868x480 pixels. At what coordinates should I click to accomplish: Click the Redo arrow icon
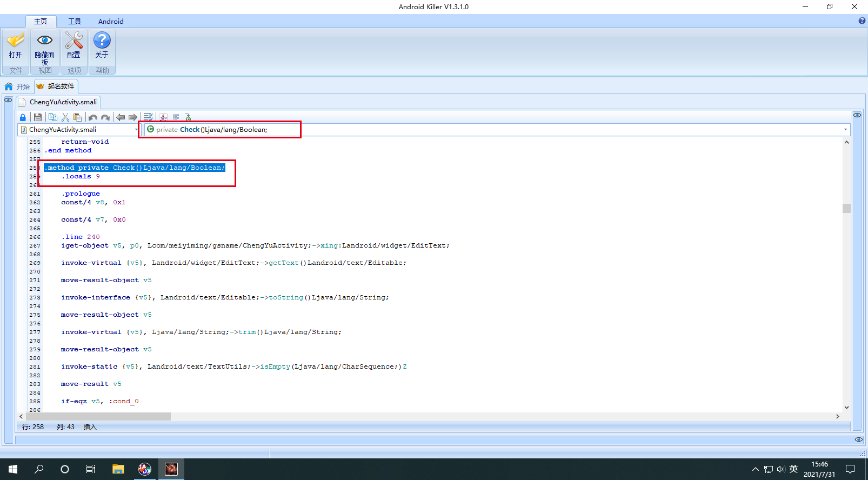105,117
